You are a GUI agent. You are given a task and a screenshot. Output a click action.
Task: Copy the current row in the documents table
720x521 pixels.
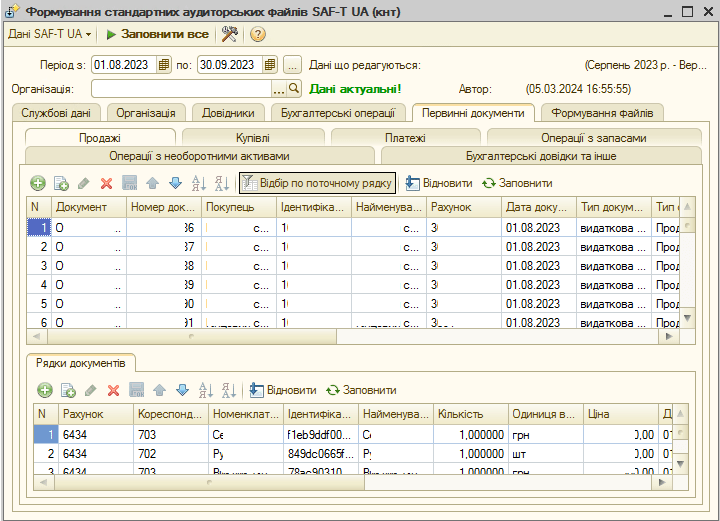pos(61,183)
